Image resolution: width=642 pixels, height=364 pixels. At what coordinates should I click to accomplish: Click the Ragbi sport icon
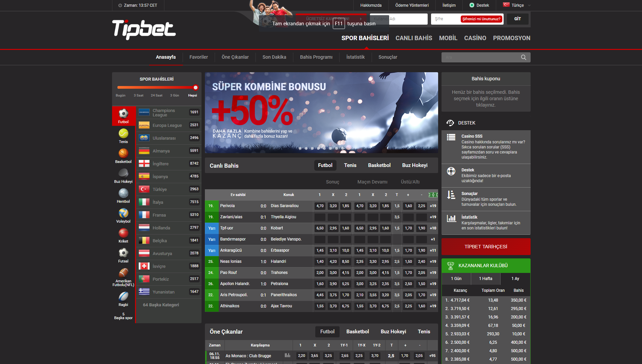tap(123, 297)
